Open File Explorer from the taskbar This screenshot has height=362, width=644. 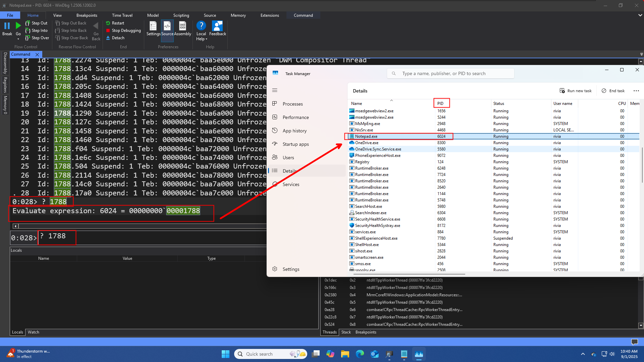(x=345, y=354)
